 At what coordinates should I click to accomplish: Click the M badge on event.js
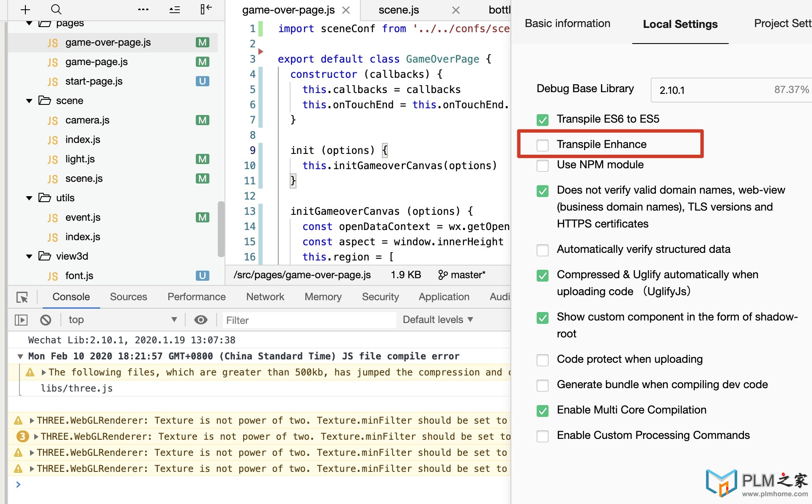pos(203,217)
